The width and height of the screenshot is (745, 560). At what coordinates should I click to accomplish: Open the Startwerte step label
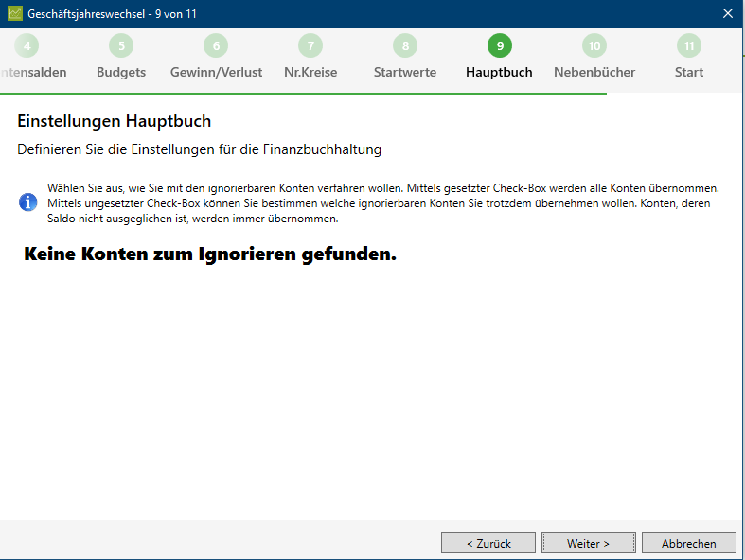(405, 72)
